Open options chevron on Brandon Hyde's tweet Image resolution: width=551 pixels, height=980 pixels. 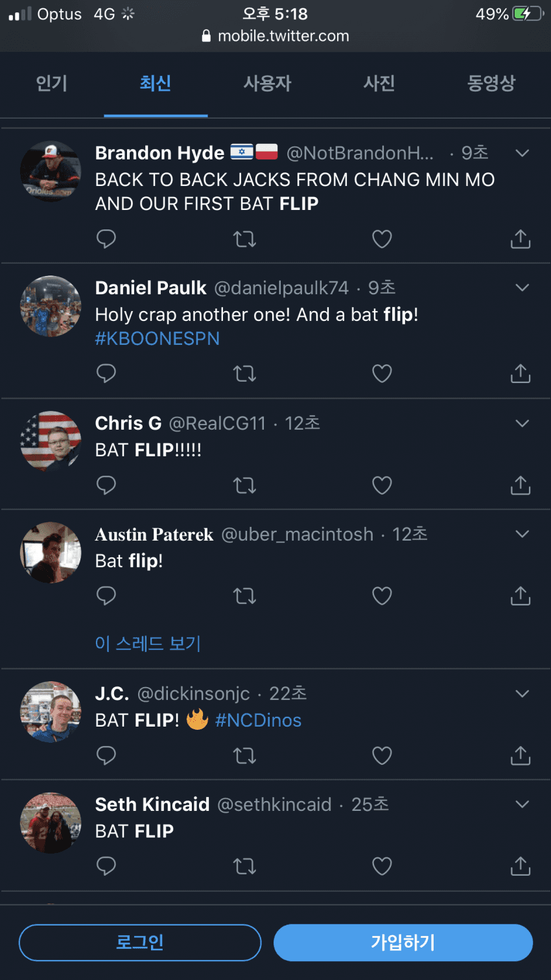pos(522,154)
